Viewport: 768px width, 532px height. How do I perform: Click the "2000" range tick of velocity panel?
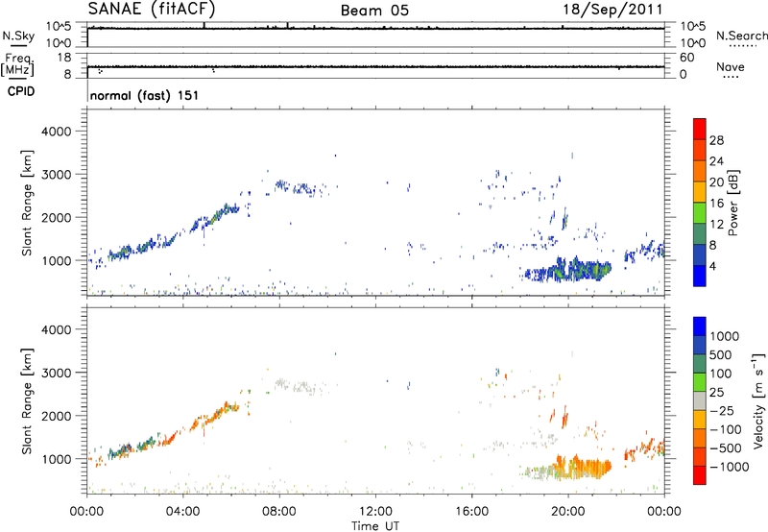point(56,416)
